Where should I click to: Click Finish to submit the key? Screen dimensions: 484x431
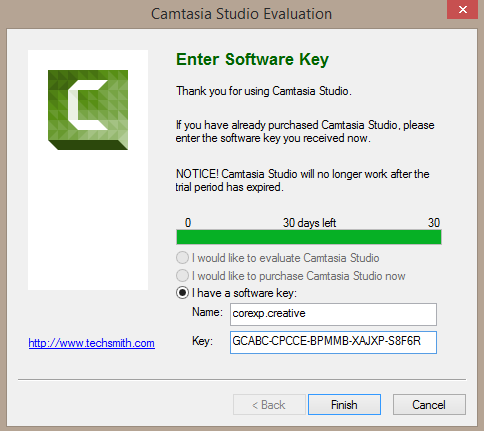pos(344,405)
